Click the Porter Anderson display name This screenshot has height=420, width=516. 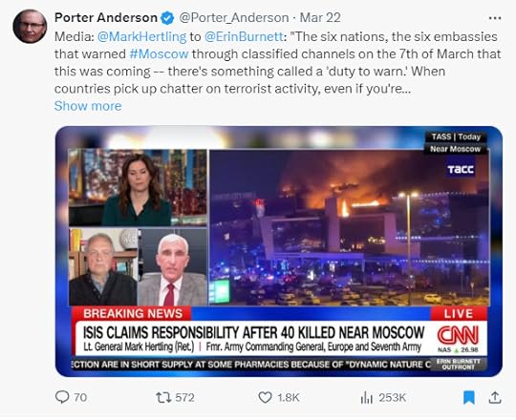[x=106, y=18]
